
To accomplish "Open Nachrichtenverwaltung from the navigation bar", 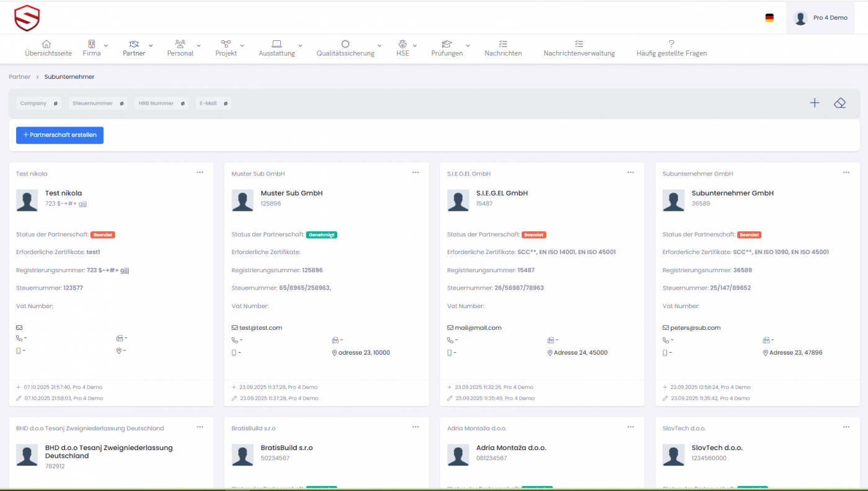I will (578, 48).
